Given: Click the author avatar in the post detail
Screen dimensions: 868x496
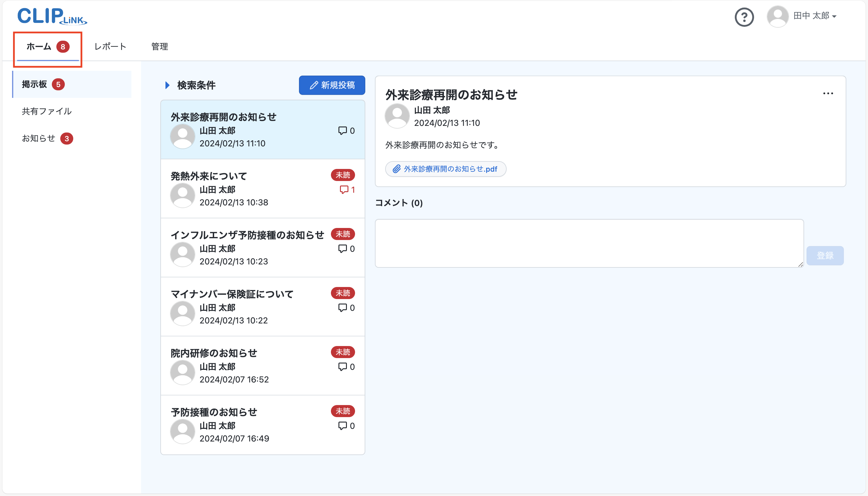Looking at the screenshot, I should pyautogui.click(x=397, y=116).
